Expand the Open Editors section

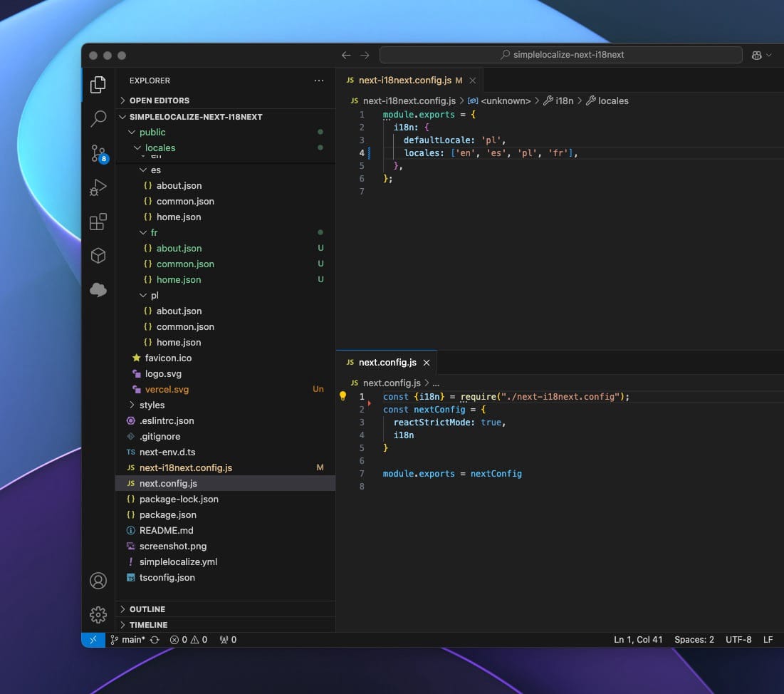(159, 100)
